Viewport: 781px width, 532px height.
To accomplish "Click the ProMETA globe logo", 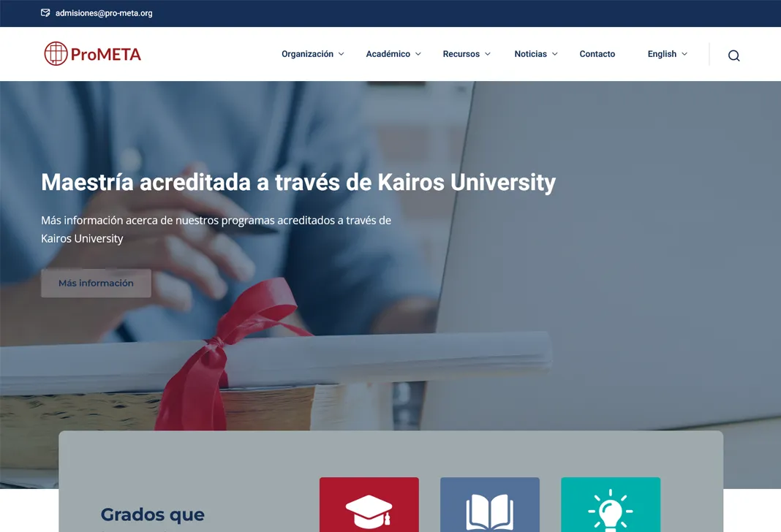I will tap(56, 54).
